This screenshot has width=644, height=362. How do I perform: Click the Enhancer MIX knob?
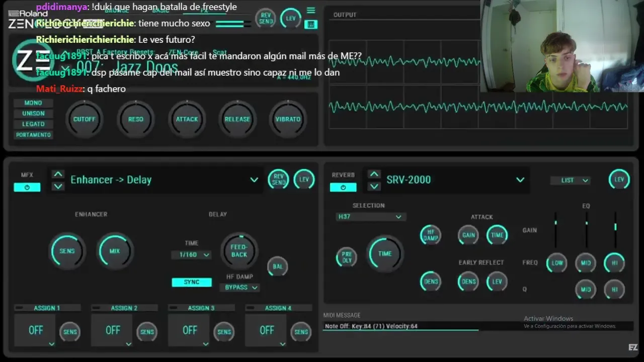[x=115, y=251]
